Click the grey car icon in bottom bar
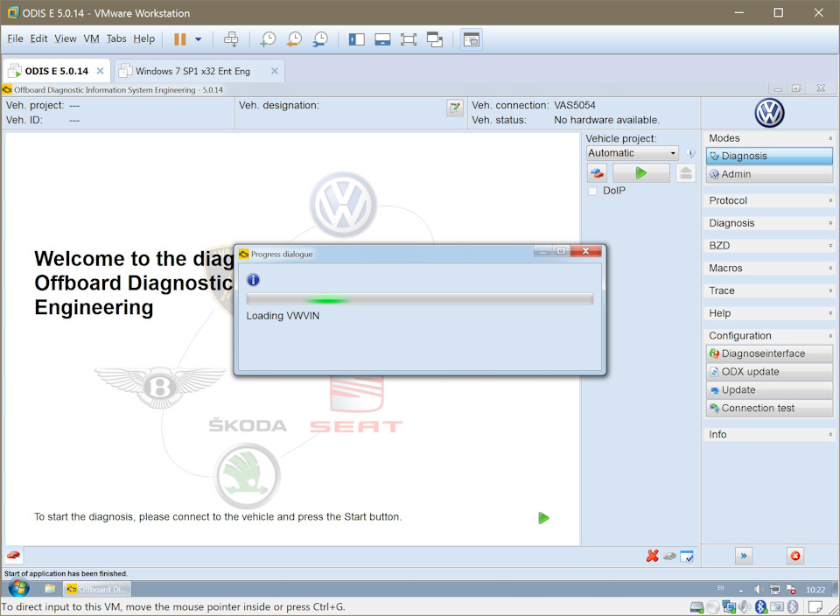The width and height of the screenshot is (840, 616). tap(669, 556)
